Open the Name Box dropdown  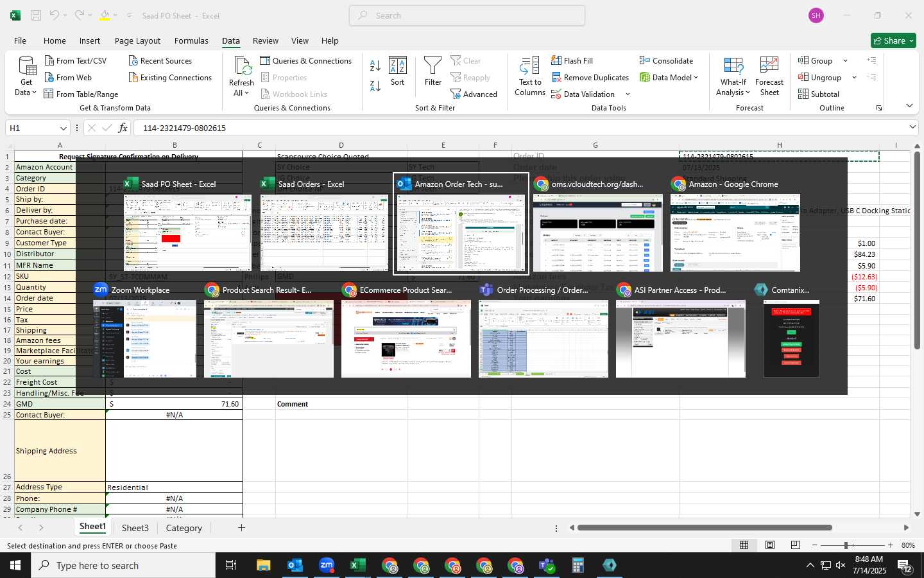click(x=63, y=128)
